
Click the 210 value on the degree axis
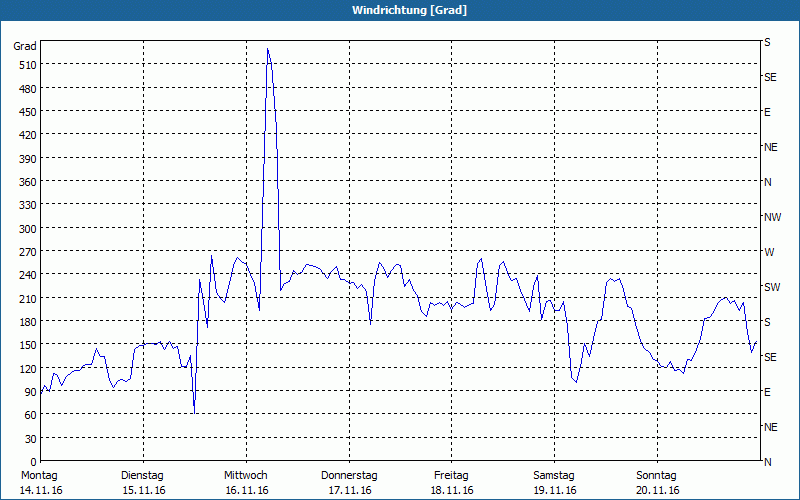(28, 298)
